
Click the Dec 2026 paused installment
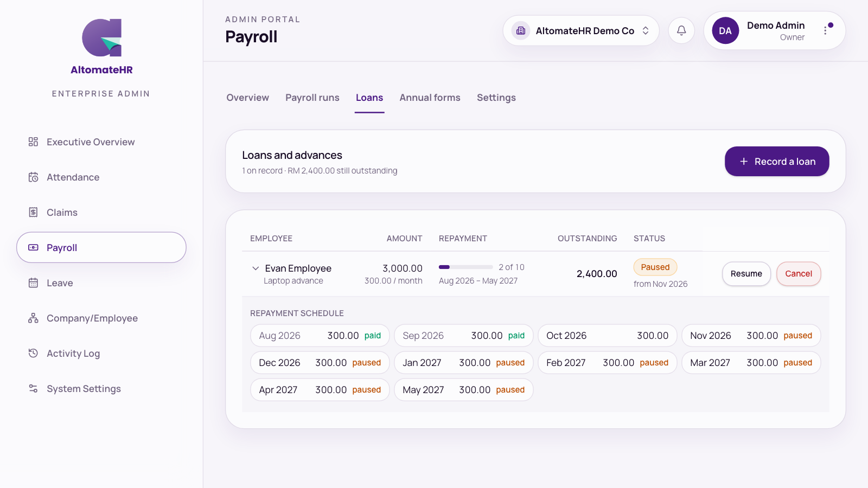click(x=320, y=363)
